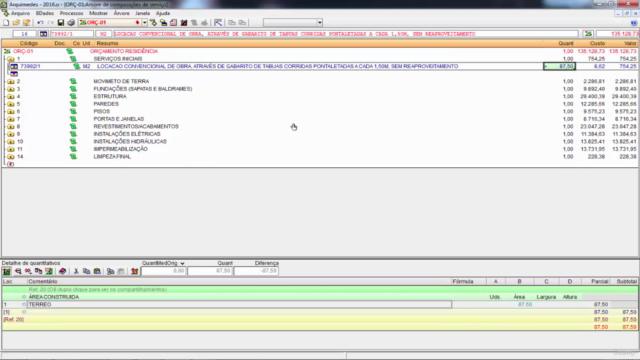Screen dimensions: 640x360
Task: Open the Processos menu
Action: click(71, 13)
